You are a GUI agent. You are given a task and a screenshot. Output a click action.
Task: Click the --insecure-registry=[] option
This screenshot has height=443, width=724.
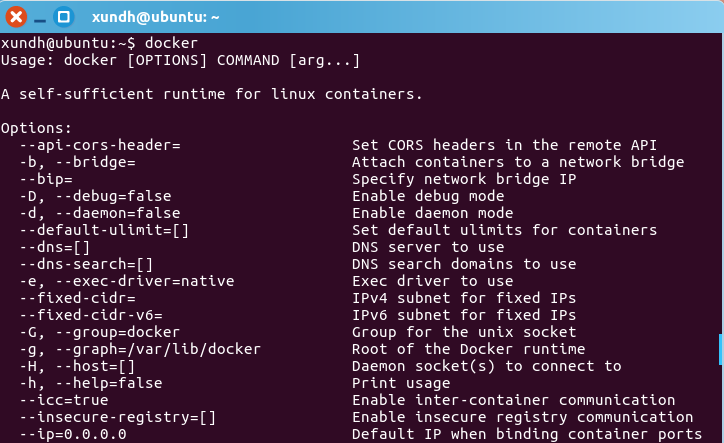pyautogui.click(x=118, y=417)
